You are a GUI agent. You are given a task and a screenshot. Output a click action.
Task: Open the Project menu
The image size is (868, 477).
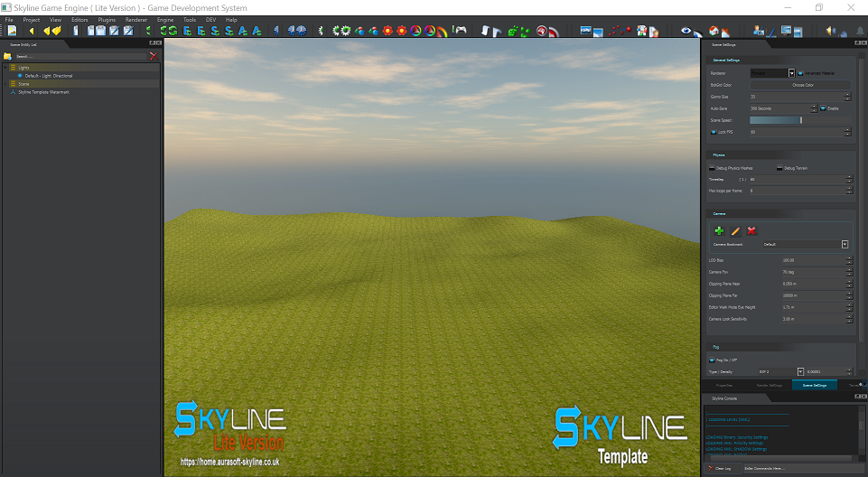tap(31, 20)
